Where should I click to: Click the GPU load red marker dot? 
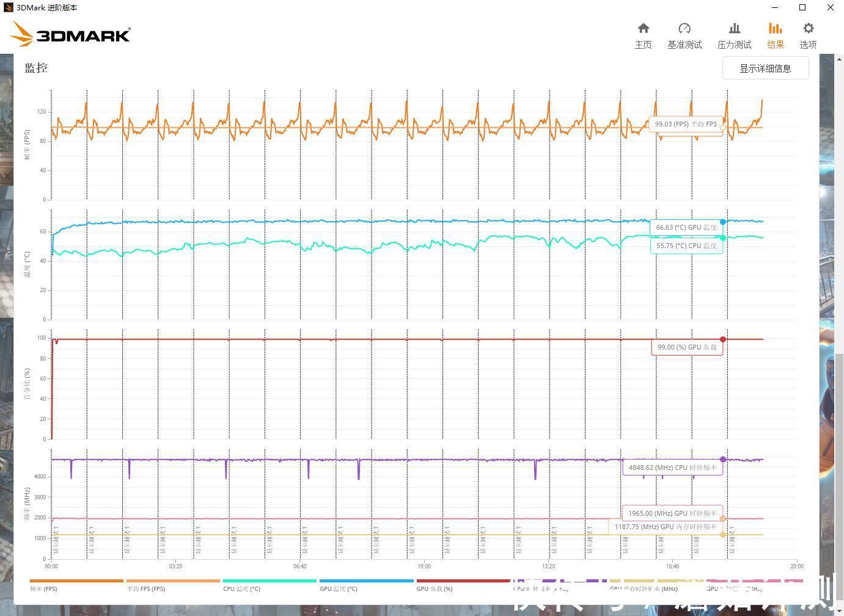click(x=723, y=339)
